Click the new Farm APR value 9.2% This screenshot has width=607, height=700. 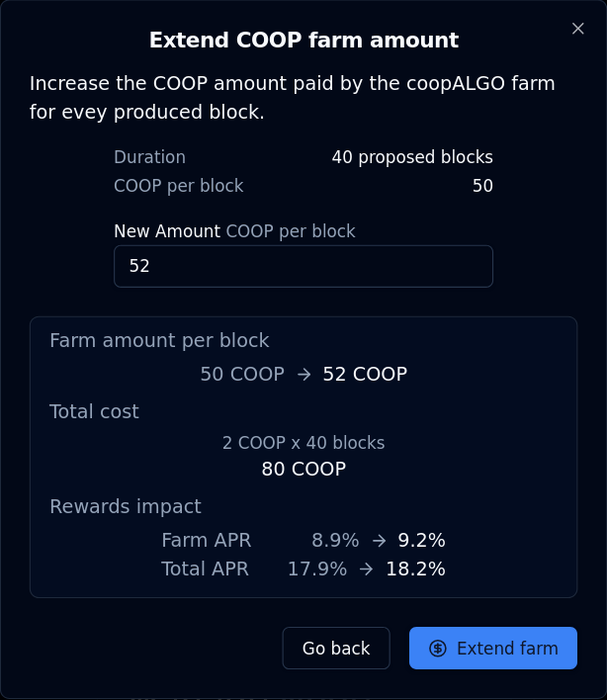(421, 541)
